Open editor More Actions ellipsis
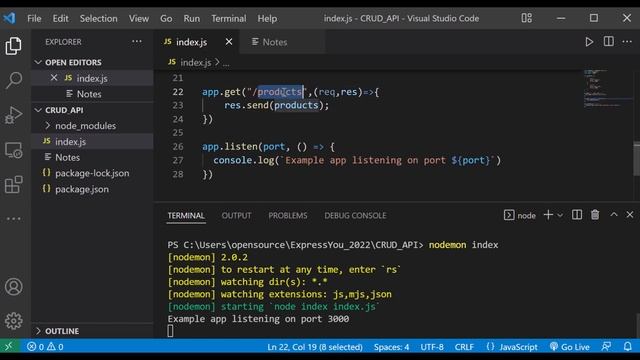This screenshot has height=360, width=640. click(x=627, y=42)
